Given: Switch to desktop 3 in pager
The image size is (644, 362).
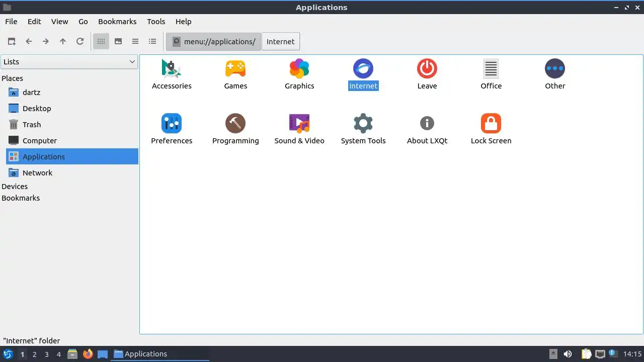Looking at the screenshot, I should (46, 354).
